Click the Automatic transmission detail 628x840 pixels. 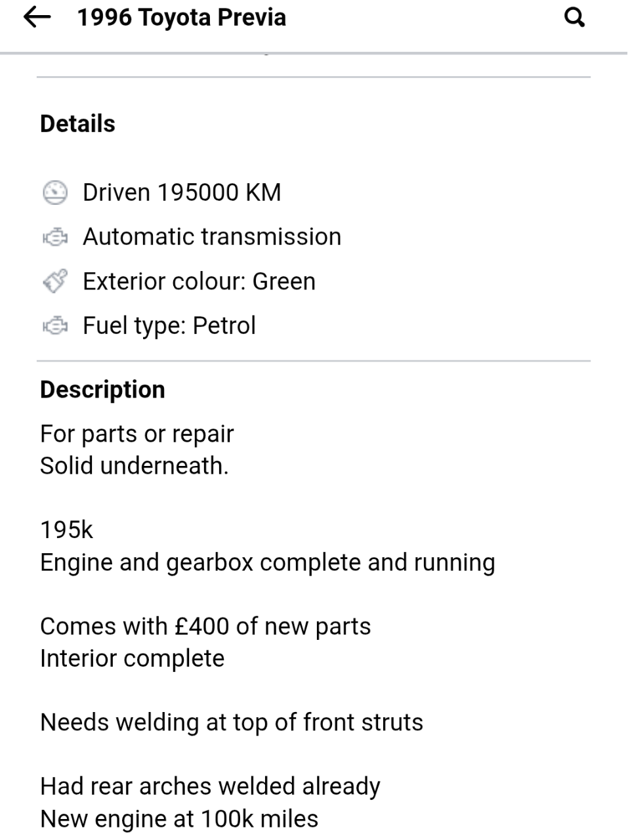(x=212, y=237)
